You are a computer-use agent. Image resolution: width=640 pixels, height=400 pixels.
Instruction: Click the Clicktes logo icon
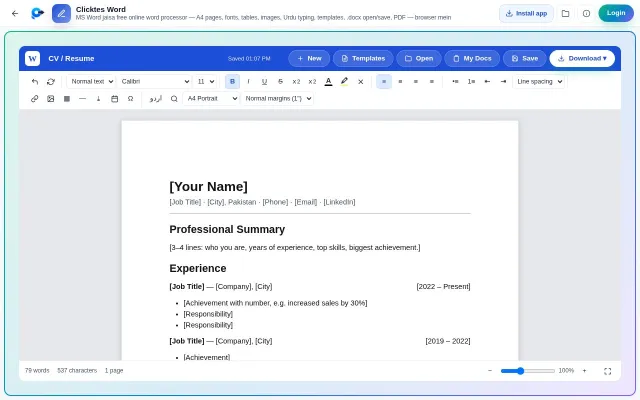click(37, 13)
